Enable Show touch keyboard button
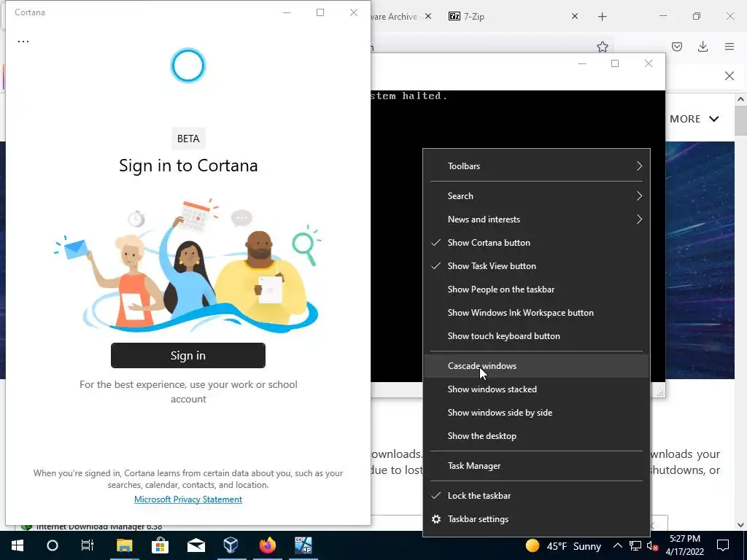747x560 pixels. tap(536, 336)
